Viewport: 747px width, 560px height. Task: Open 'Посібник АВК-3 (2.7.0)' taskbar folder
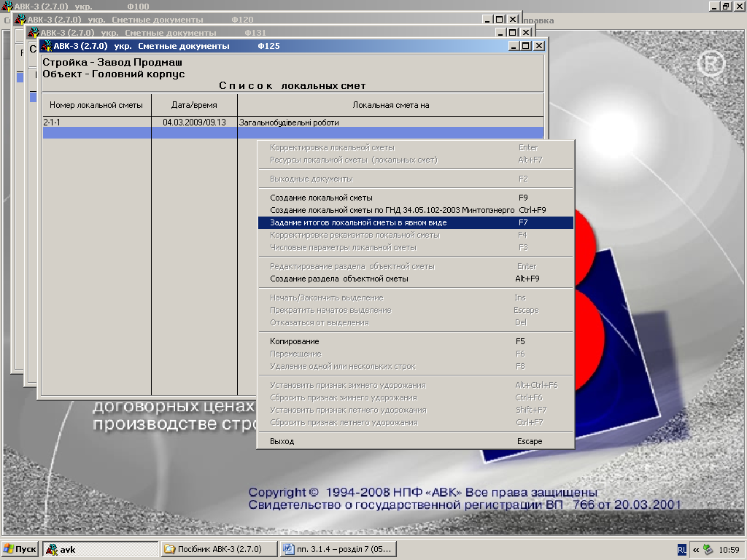(x=219, y=549)
